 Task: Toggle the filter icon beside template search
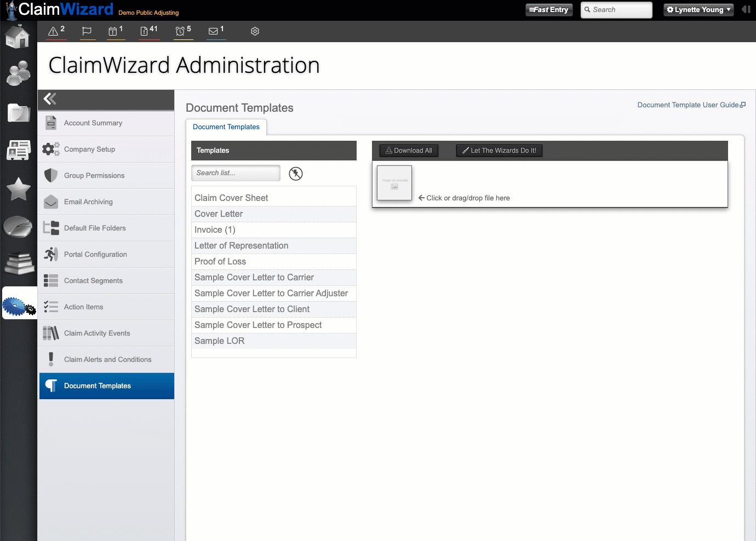[x=296, y=174]
